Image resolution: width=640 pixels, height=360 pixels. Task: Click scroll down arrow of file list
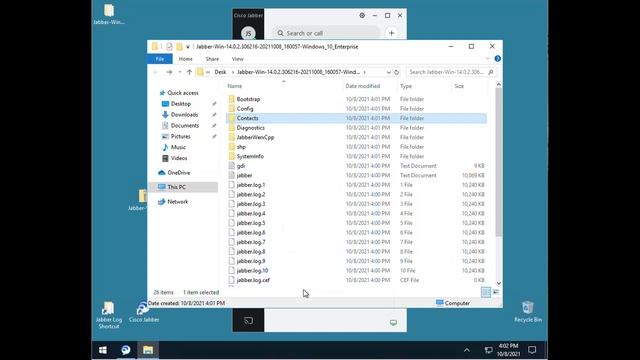pos(499,283)
